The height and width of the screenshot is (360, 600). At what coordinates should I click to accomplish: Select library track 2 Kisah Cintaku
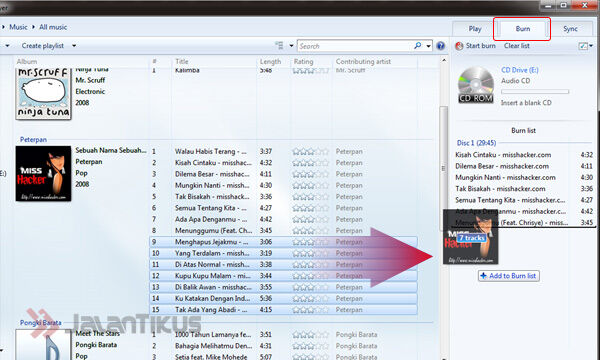coord(213,163)
